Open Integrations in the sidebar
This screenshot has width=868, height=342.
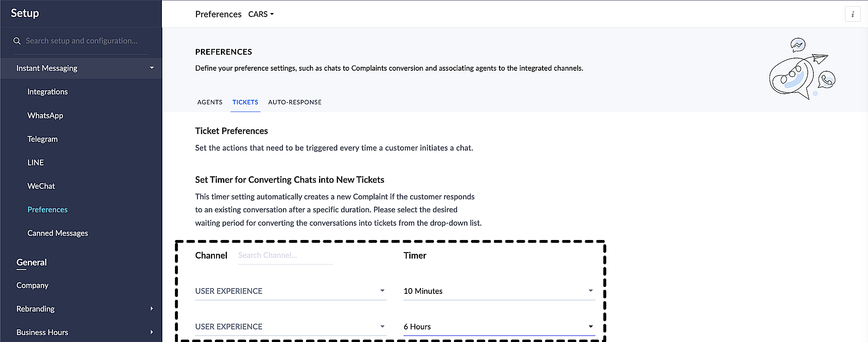tap(48, 92)
